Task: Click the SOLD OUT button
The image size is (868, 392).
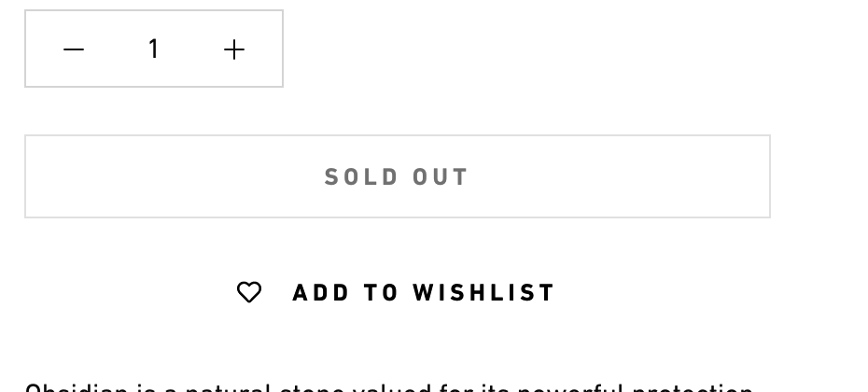Action: [398, 176]
